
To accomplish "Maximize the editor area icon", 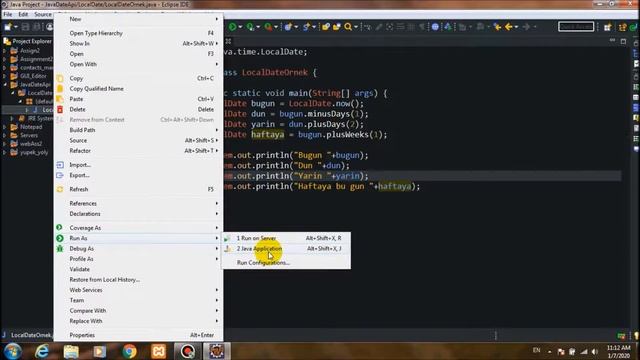I will point(623,41).
